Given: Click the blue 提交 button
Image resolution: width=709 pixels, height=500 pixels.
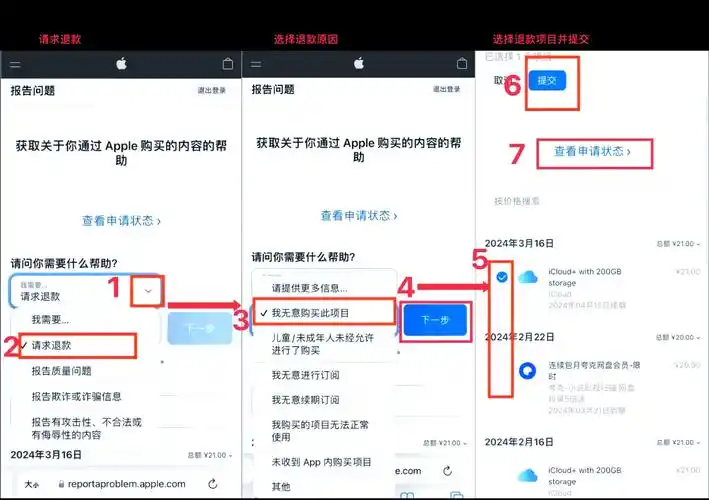Looking at the screenshot, I should (547, 81).
